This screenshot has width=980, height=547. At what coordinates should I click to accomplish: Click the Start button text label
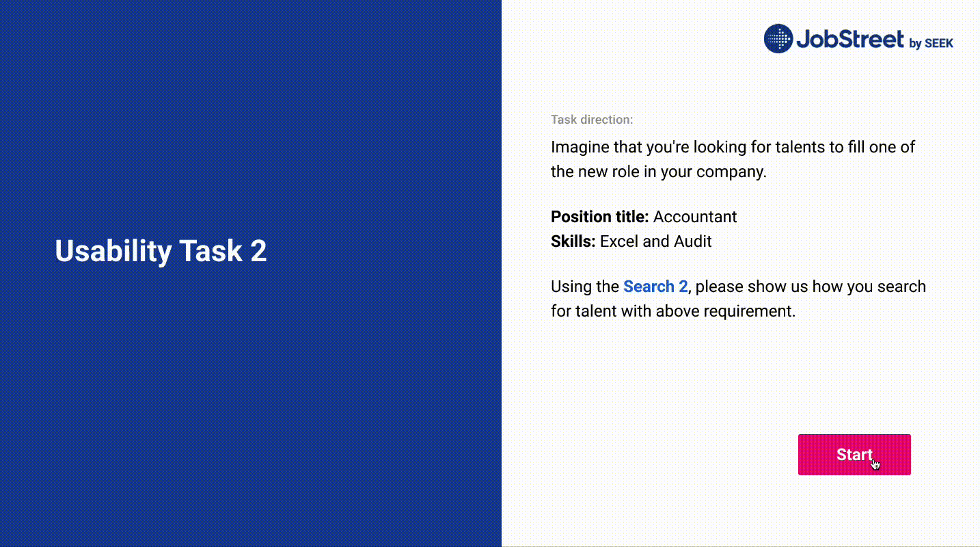tap(854, 455)
